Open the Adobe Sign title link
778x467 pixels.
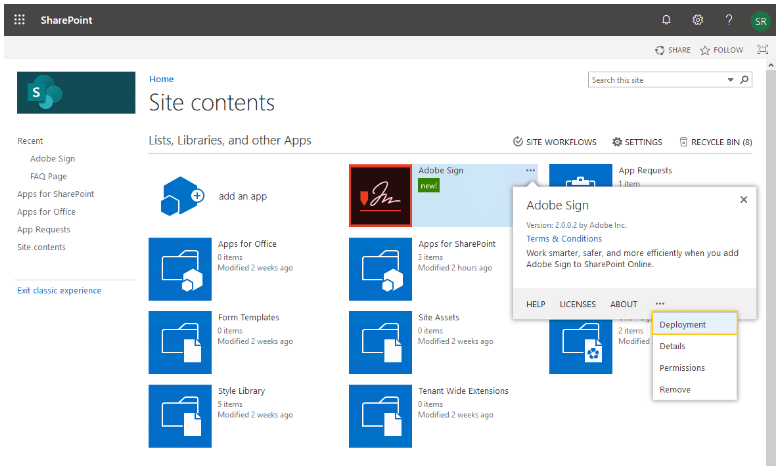(x=441, y=170)
